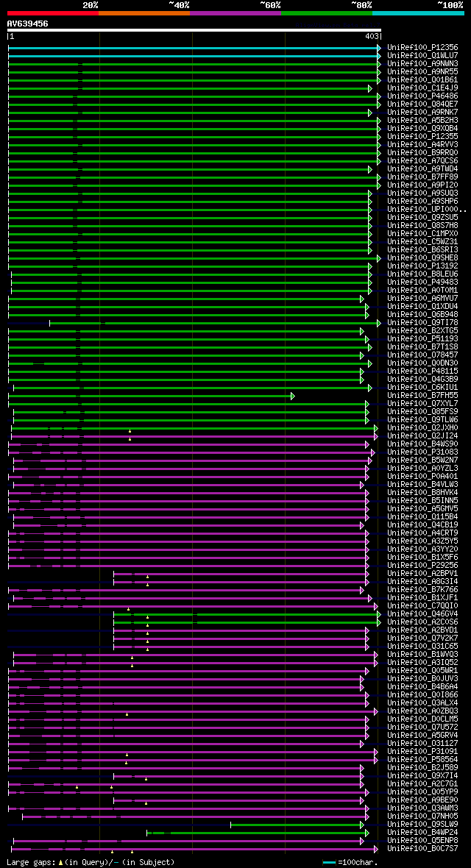Click the purple alignment bar for UniRef100_A2BPV1

point(240,574)
